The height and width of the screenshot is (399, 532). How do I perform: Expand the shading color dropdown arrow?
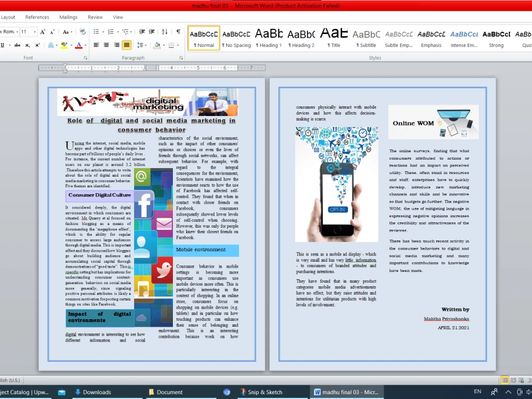[x=163, y=45]
